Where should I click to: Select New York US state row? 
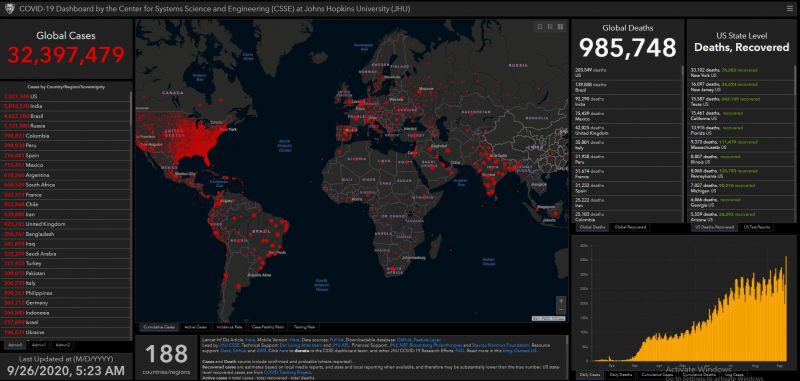(x=740, y=72)
